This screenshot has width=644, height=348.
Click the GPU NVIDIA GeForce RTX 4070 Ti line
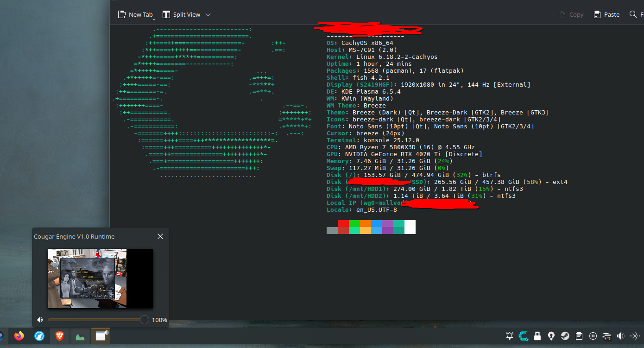tap(404, 154)
